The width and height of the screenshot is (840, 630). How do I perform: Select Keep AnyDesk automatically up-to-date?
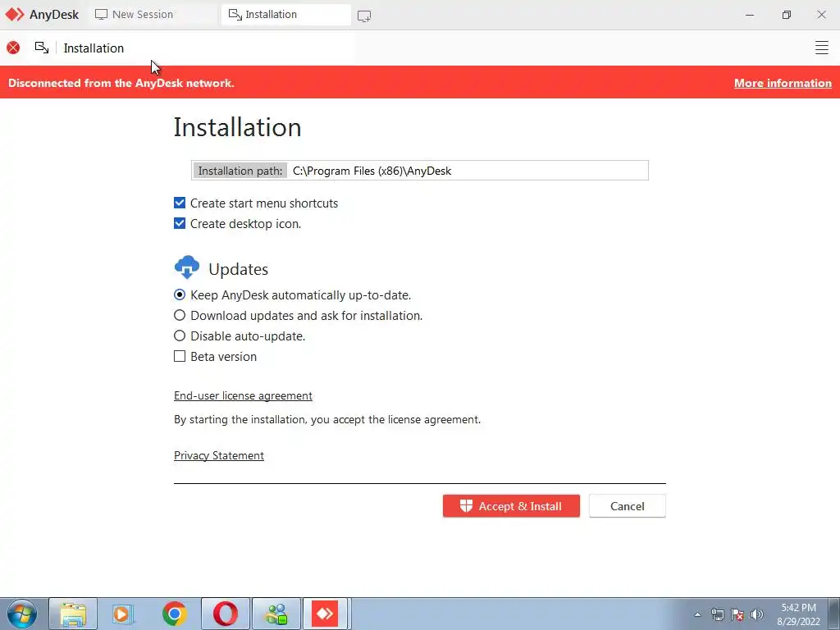(180, 295)
